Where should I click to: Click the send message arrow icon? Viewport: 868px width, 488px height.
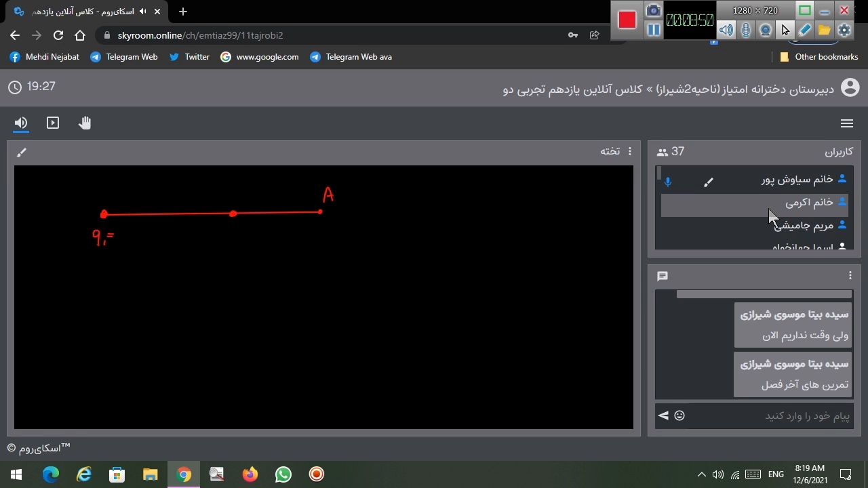(x=663, y=415)
